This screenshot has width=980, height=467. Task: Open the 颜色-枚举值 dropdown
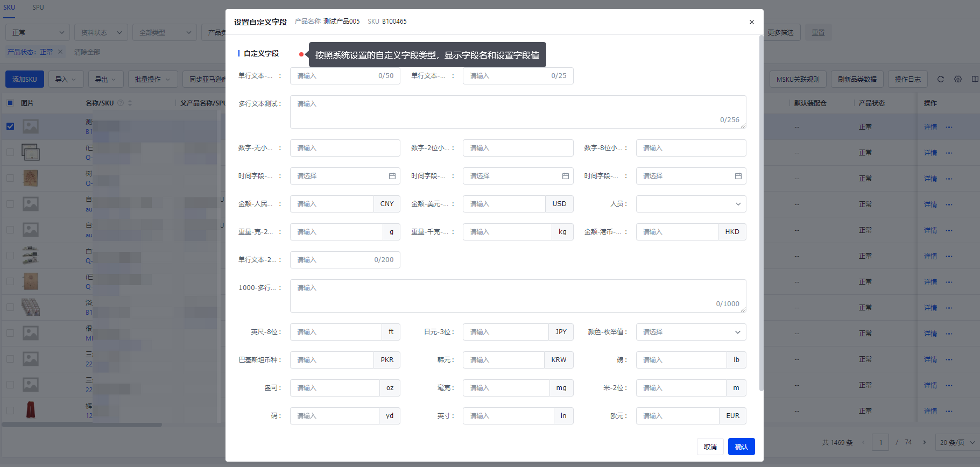(690, 332)
